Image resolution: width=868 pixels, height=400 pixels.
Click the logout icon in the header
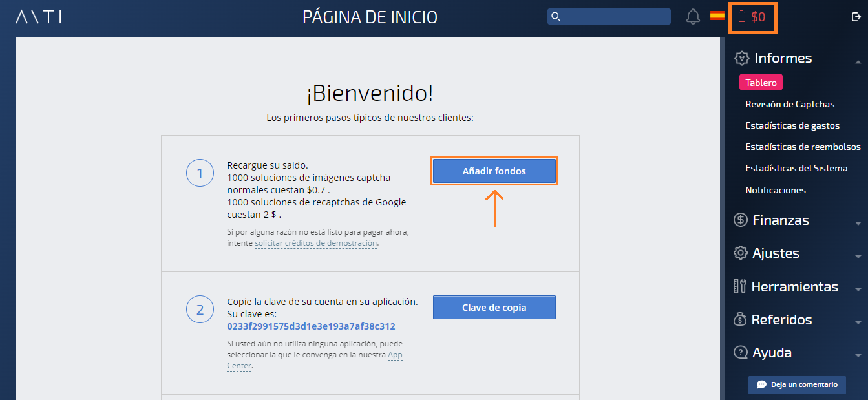click(856, 17)
